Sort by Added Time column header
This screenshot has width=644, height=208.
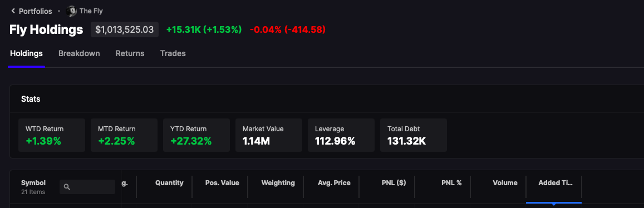tap(555, 183)
